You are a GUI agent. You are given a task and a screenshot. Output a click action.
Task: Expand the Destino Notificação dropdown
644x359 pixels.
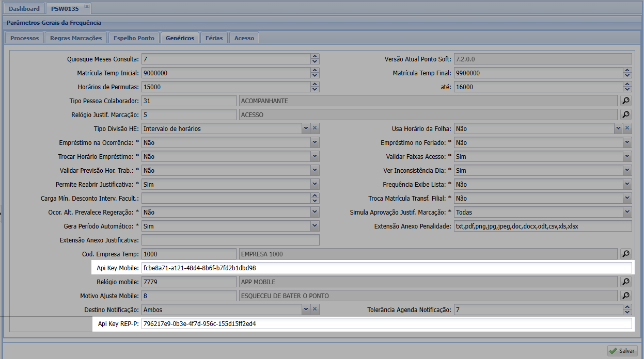[x=306, y=309]
